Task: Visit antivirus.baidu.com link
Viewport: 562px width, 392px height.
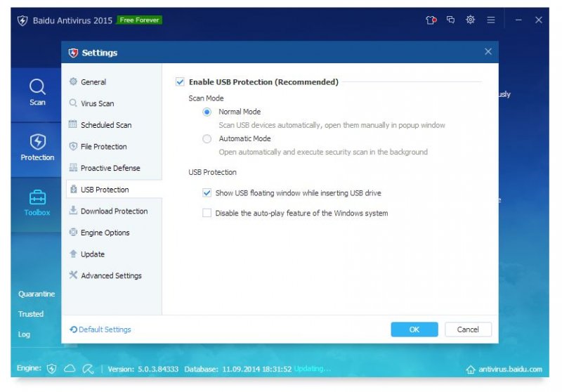Action: [510, 369]
